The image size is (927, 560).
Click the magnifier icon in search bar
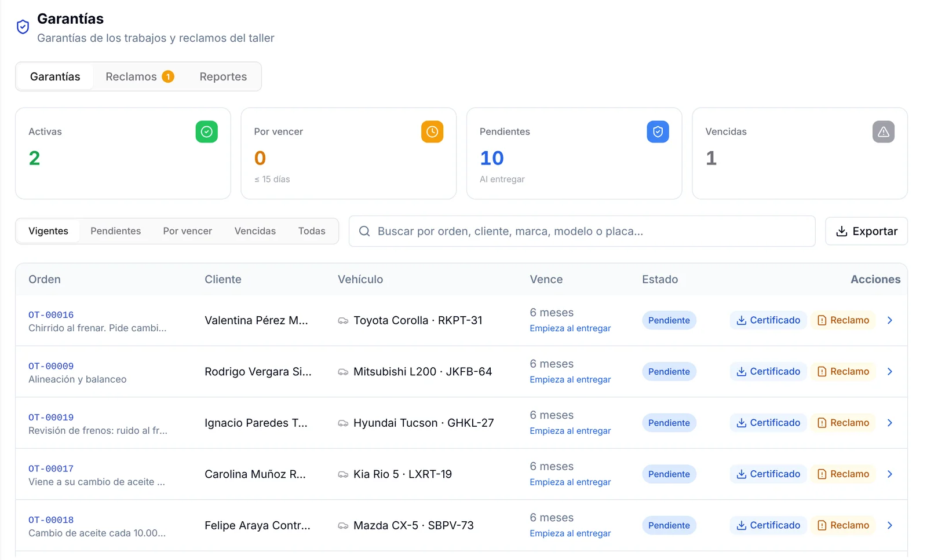coord(364,231)
